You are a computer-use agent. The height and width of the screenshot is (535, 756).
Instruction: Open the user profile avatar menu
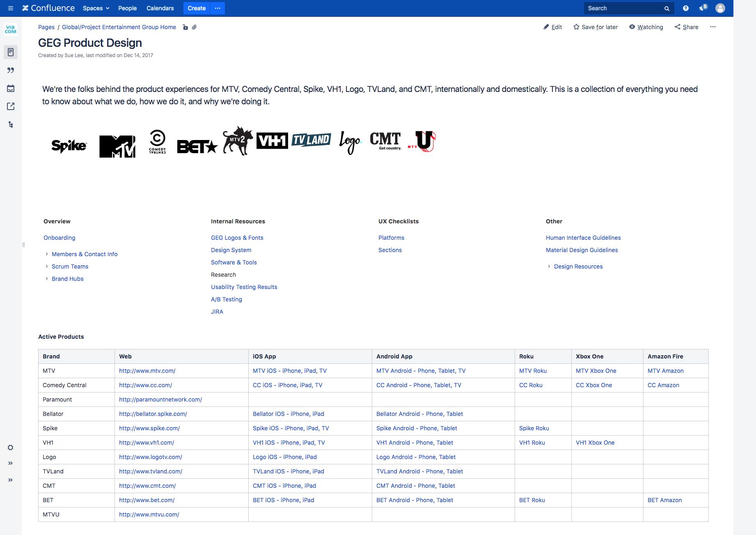tap(720, 8)
